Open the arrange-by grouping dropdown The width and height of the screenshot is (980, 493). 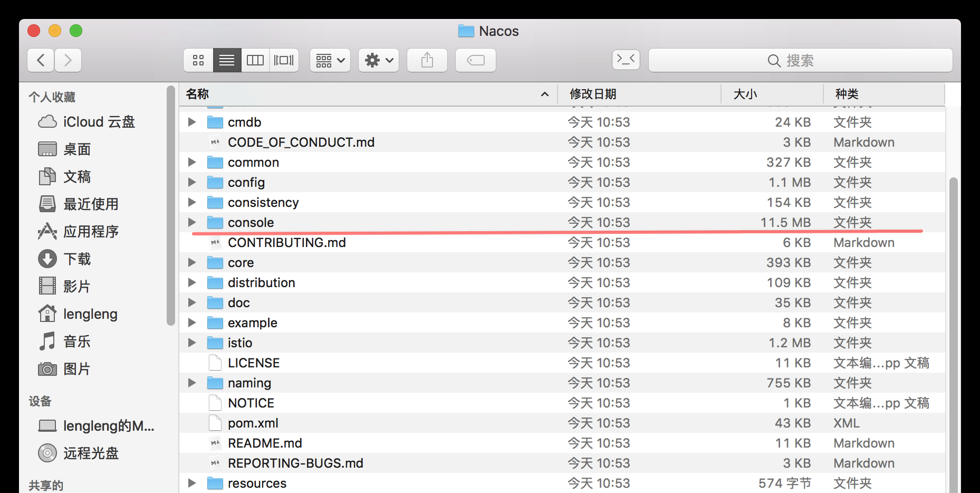[x=330, y=60]
